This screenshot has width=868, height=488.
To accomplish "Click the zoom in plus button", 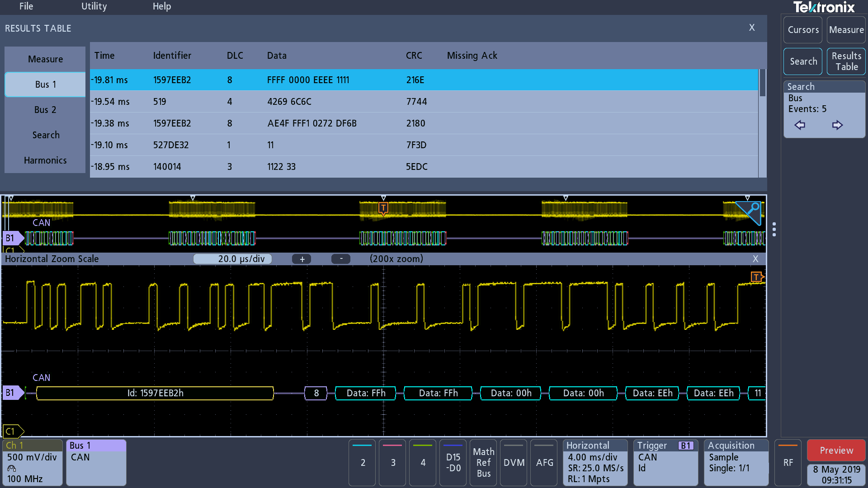I will tap(302, 259).
